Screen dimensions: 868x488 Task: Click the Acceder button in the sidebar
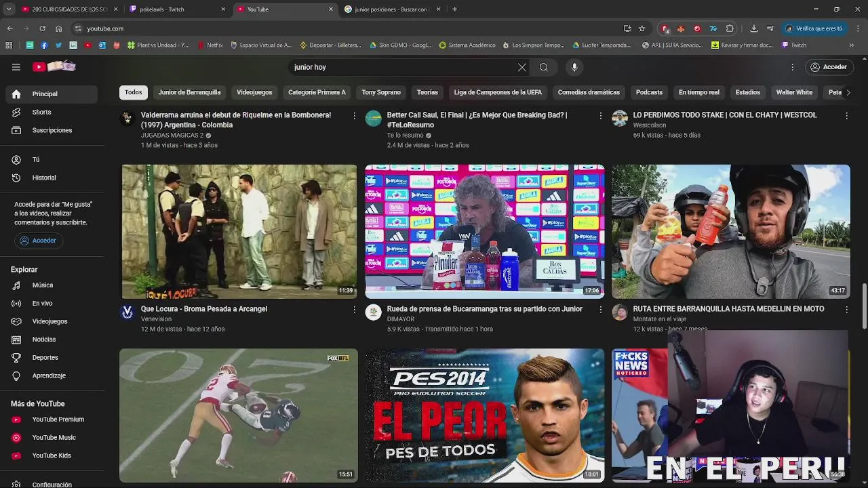[x=38, y=241]
